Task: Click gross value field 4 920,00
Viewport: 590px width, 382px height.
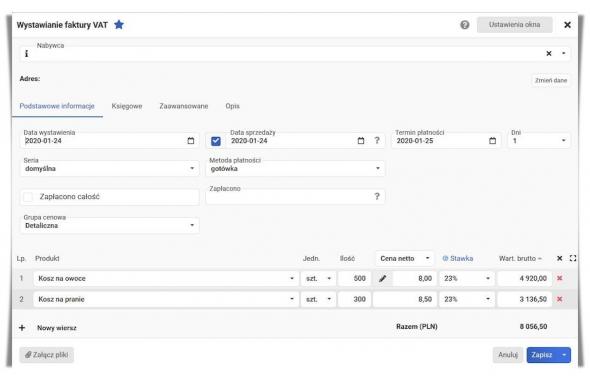Action: pos(524,279)
